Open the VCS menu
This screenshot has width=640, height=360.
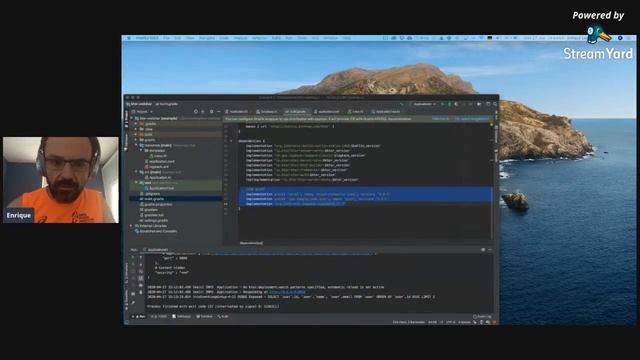315,38
